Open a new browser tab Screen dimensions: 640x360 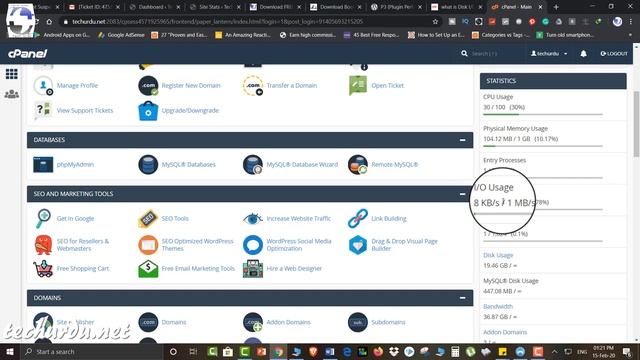click(x=556, y=7)
